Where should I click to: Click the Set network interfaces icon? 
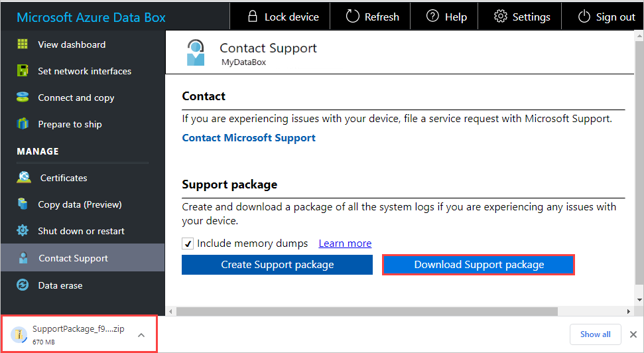click(x=23, y=71)
